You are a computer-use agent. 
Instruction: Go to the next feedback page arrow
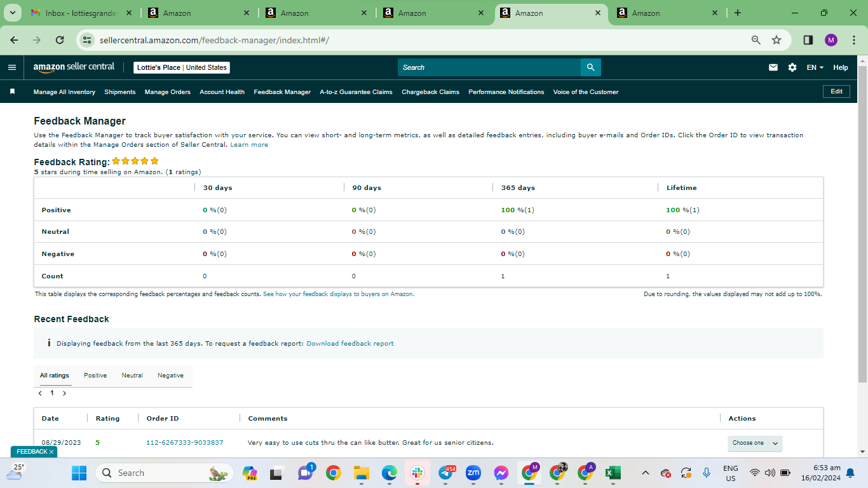pos(64,393)
